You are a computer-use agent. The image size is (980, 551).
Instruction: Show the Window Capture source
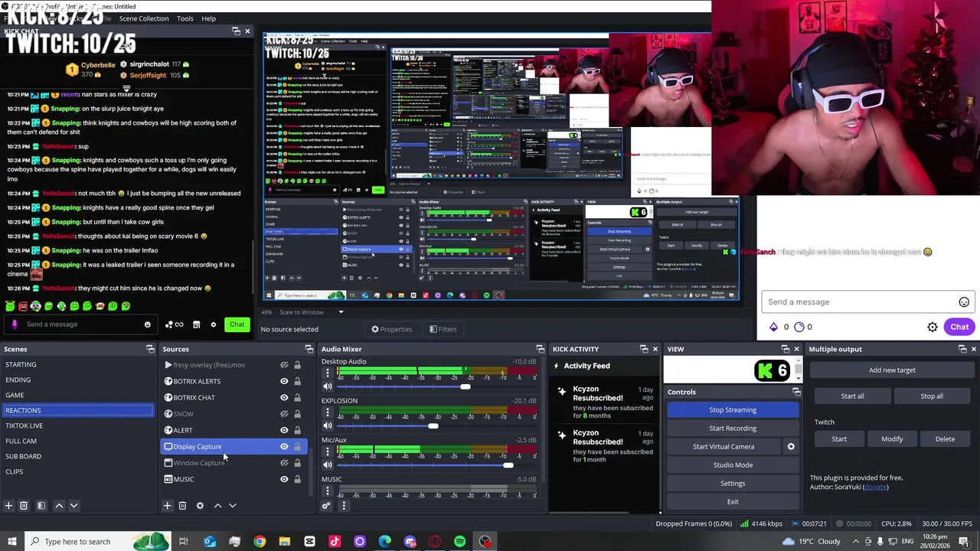click(x=284, y=463)
